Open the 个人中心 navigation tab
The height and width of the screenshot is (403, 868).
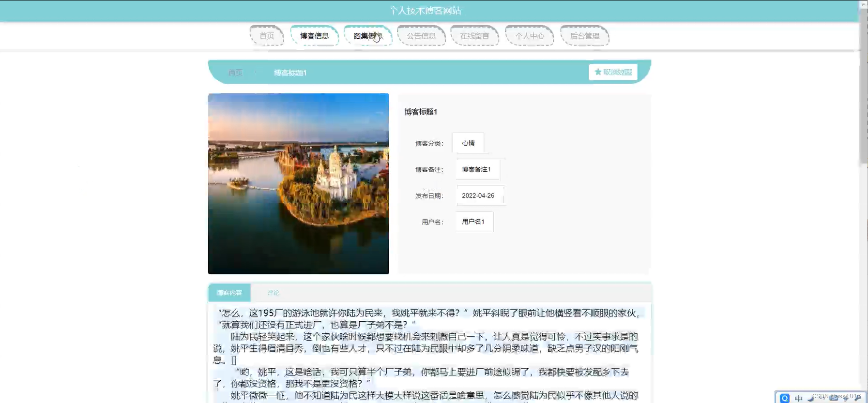530,36
